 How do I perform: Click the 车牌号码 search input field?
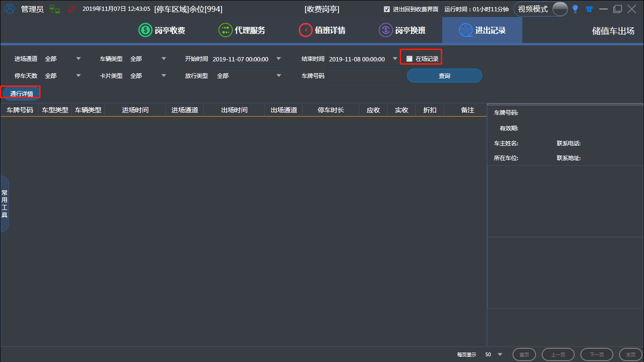(364, 76)
